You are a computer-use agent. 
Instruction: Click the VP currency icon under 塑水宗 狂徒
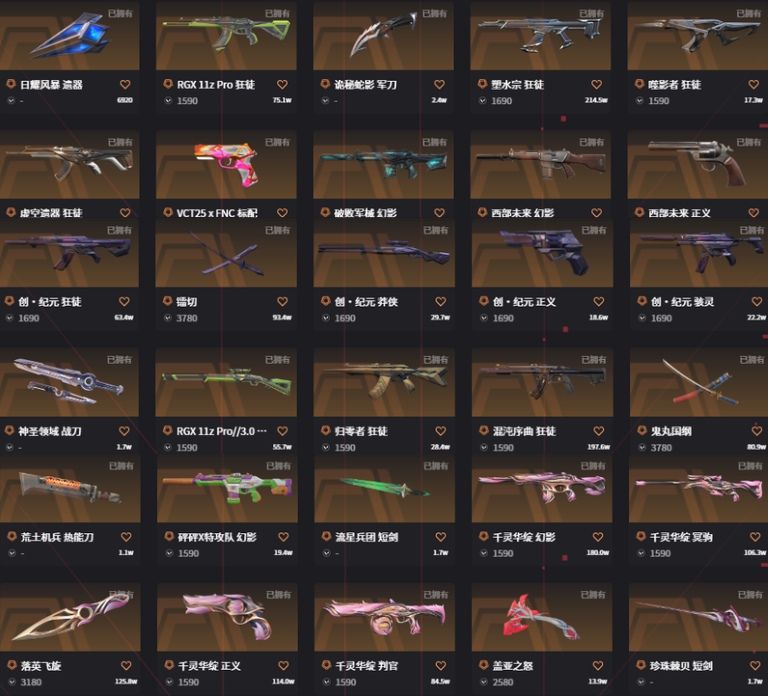(482, 100)
